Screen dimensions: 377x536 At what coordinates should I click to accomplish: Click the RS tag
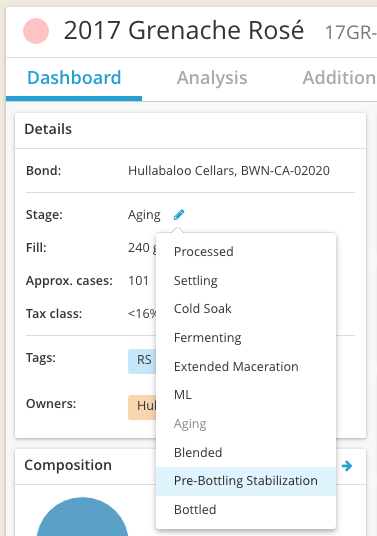click(142, 361)
